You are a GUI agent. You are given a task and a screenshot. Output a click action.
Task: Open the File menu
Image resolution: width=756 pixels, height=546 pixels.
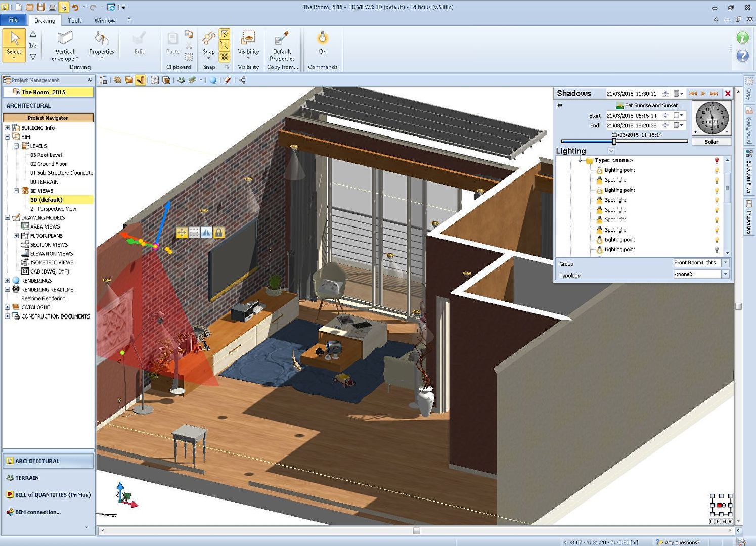coord(13,19)
